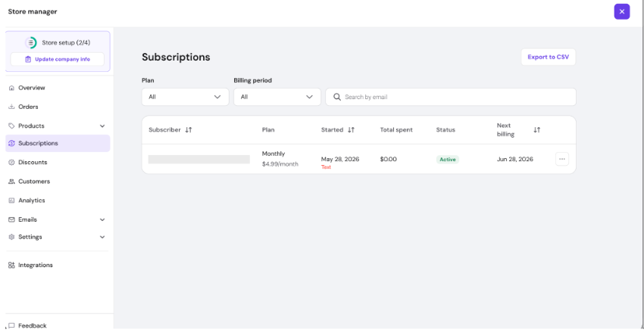
Task: Expand the Products submenu chevron
Action: coord(102,126)
